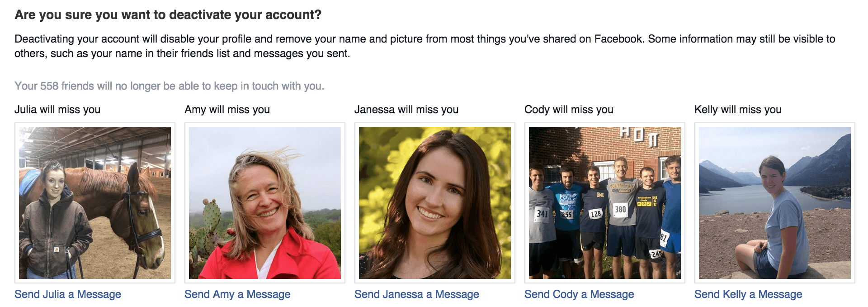Open Cody's group runners photo

tap(605, 203)
